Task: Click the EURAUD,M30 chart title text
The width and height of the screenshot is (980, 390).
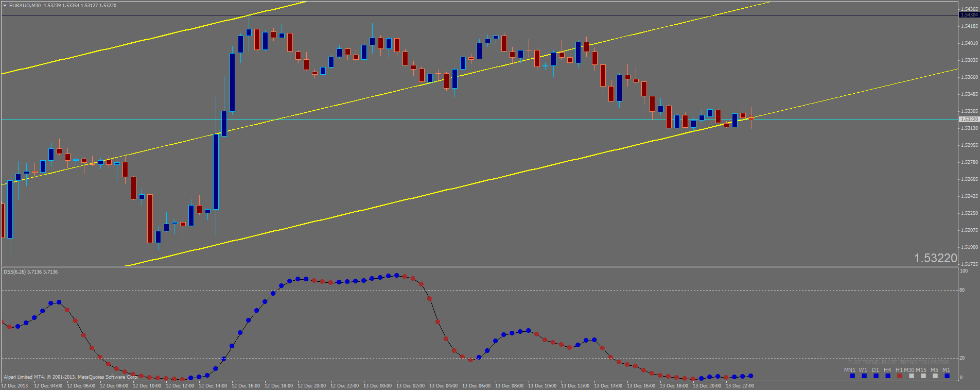Action: 25,6
